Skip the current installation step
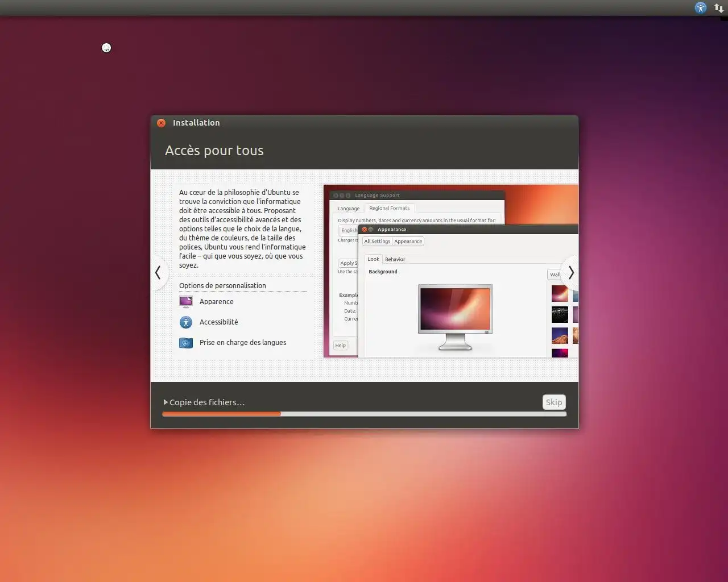Image resolution: width=728 pixels, height=582 pixels. (554, 402)
